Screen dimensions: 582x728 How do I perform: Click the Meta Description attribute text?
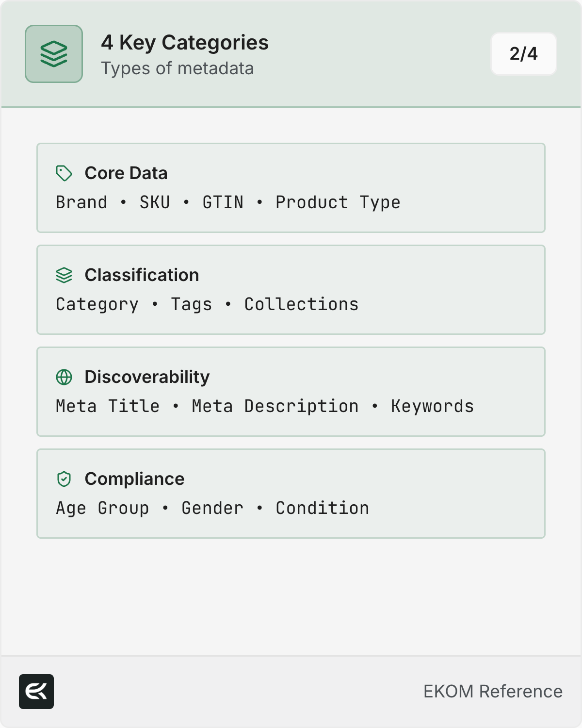[275, 406]
